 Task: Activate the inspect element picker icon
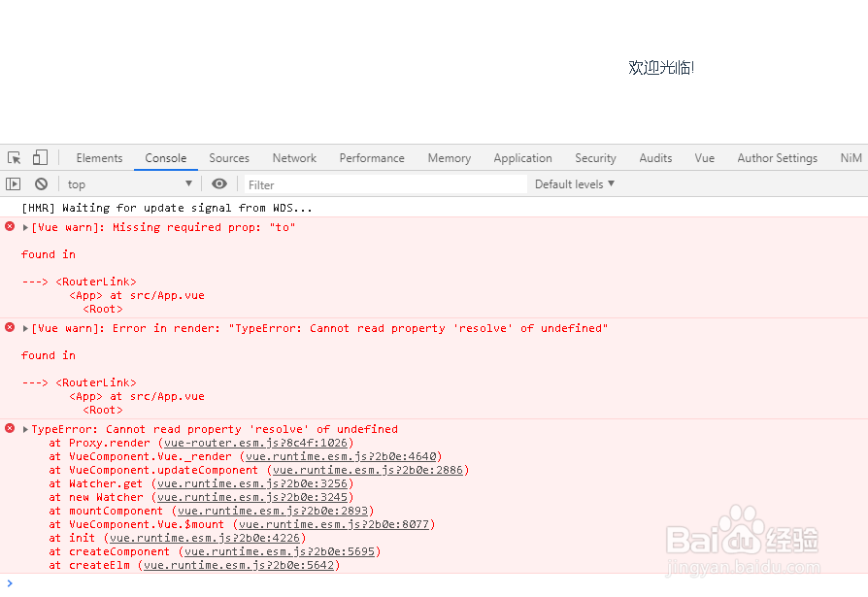[15, 157]
